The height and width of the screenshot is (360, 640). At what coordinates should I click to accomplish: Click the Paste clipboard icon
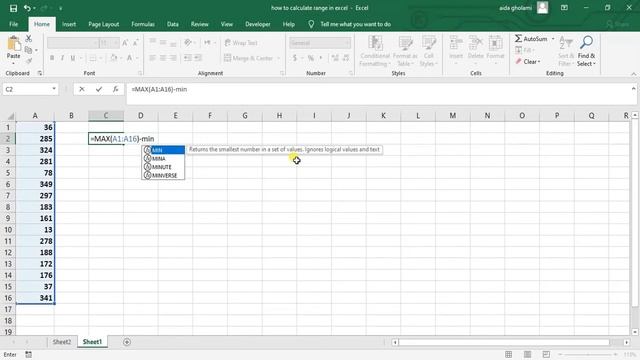(x=13, y=44)
